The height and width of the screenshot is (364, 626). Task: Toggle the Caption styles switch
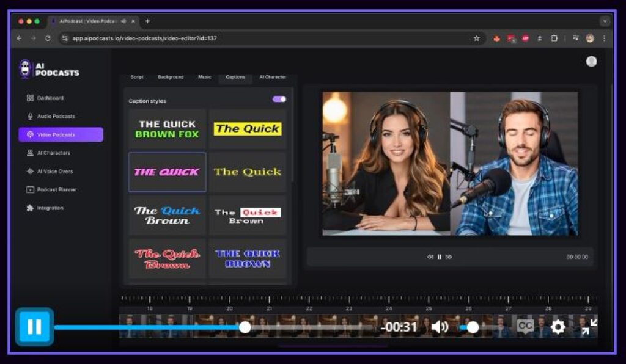point(279,100)
